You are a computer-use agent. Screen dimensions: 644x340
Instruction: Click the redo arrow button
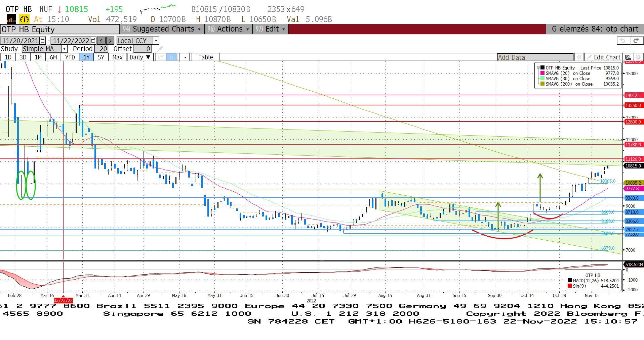point(636,41)
